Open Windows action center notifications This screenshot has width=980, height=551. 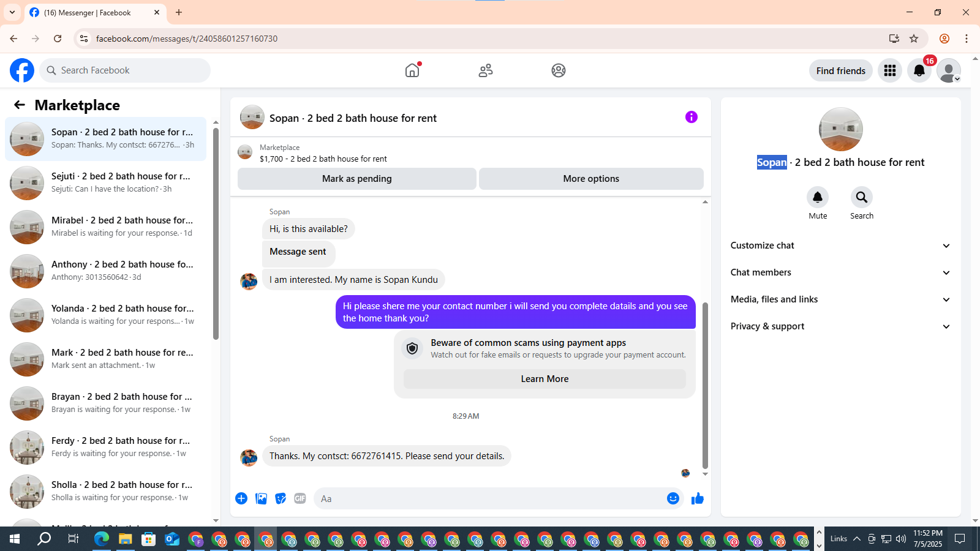pos(960,539)
